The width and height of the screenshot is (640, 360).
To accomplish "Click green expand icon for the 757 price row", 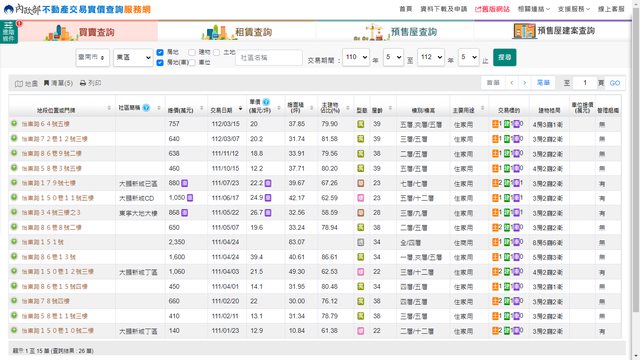I will tap(14, 123).
